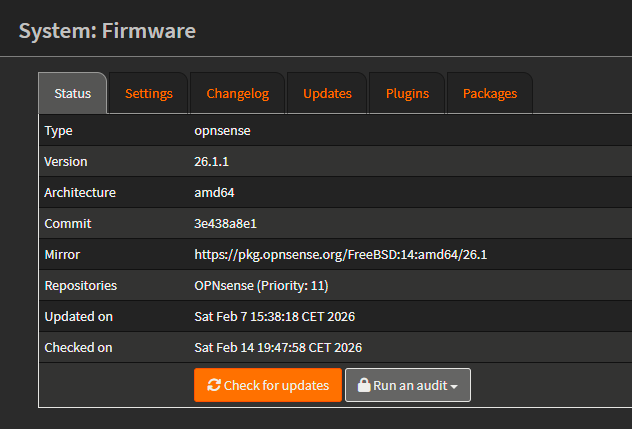This screenshot has height=429, width=632.
Task: Select the Status tab
Action: tap(73, 93)
